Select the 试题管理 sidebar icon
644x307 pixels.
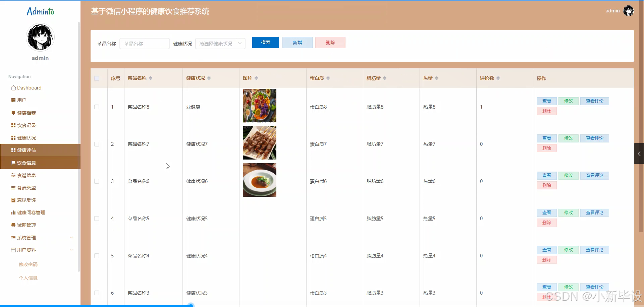coord(13,225)
